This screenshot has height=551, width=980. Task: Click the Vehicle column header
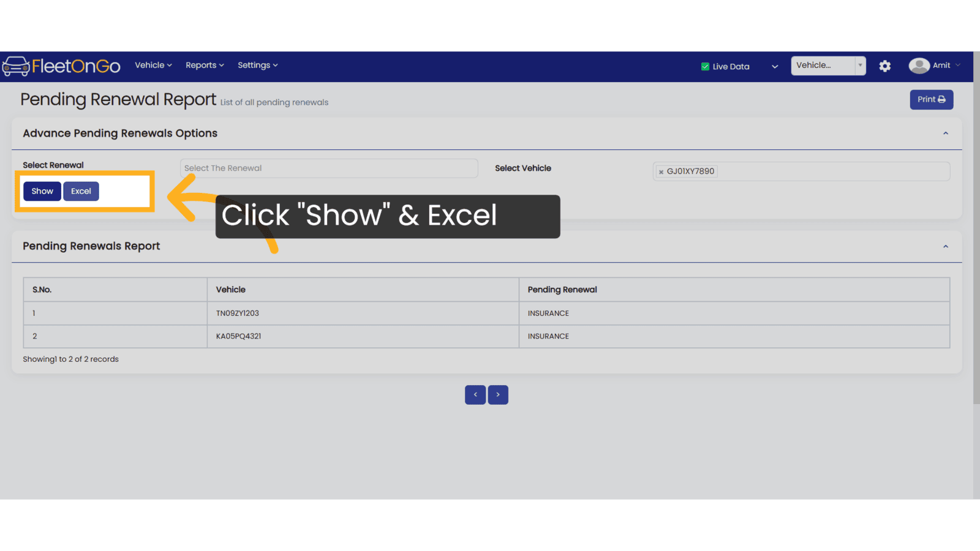[363, 290]
